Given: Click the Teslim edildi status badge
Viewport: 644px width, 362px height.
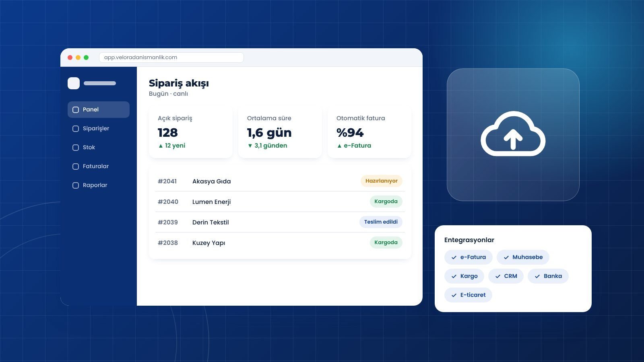Looking at the screenshot, I should pos(381,222).
